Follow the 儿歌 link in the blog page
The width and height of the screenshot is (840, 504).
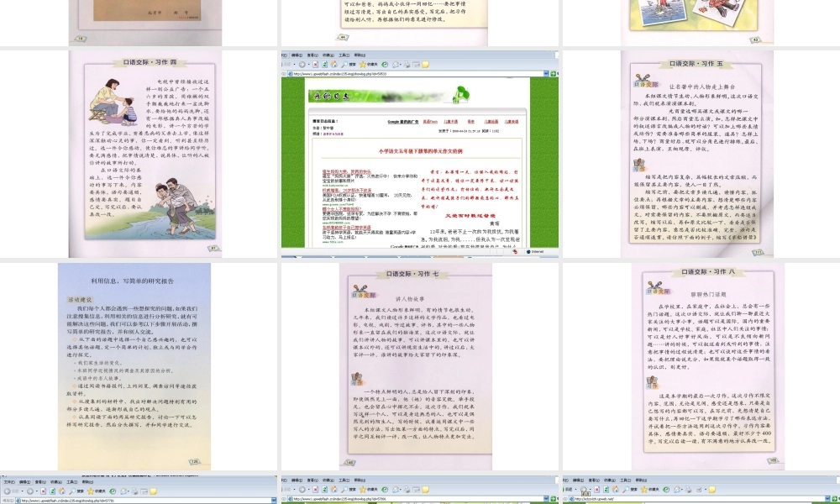[x=471, y=122]
